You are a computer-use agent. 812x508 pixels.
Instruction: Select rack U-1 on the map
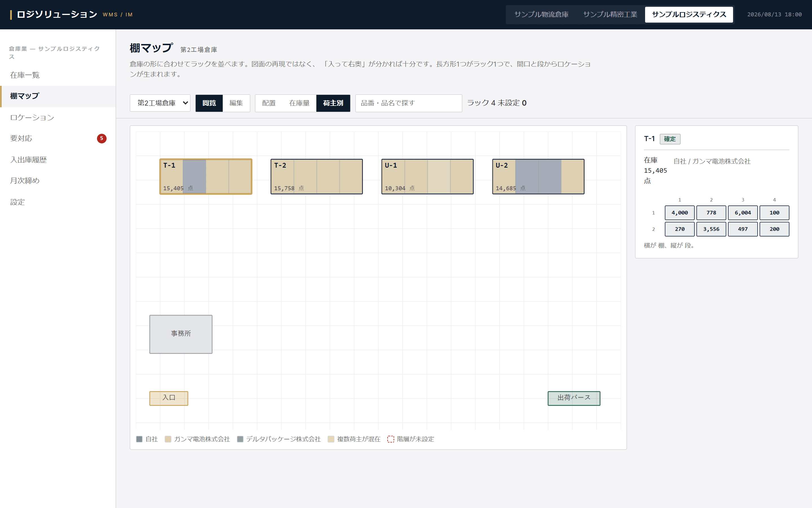[x=427, y=176]
